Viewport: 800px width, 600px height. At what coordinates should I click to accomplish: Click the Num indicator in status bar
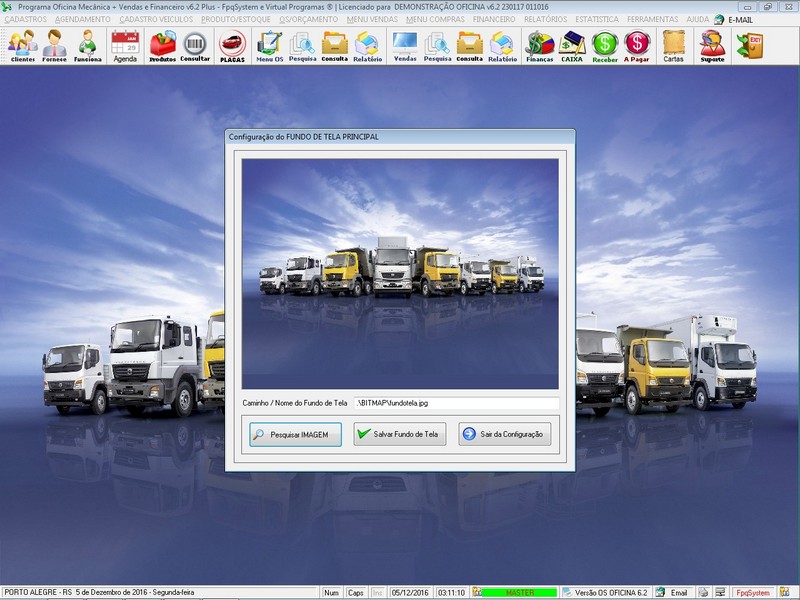coord(331,592)
